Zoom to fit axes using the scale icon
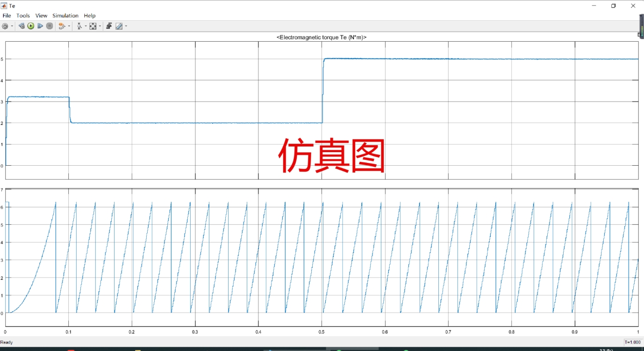 click(93, 26)
